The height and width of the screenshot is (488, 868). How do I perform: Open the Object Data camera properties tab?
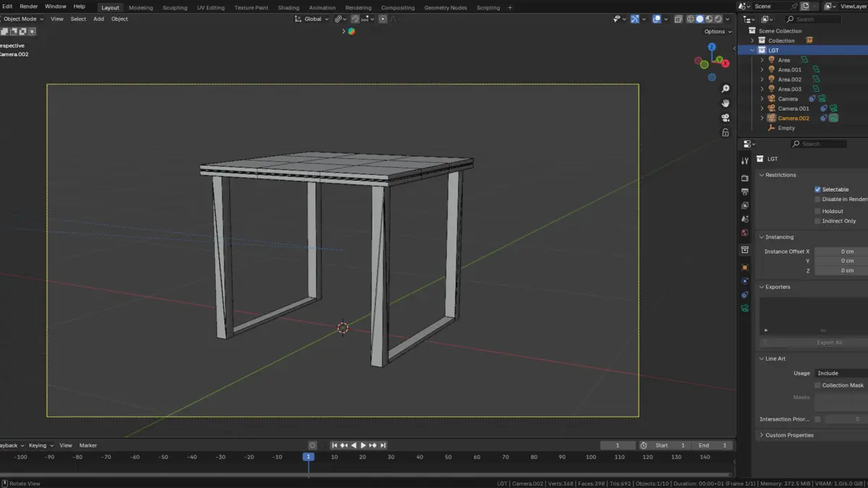745,309
